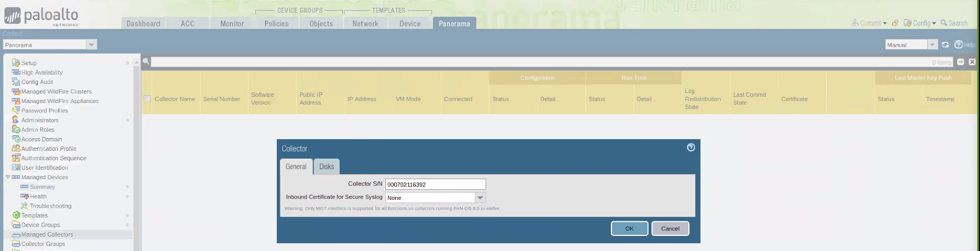
Task: Sort by Serial Number column header
Action: point(222,99)
